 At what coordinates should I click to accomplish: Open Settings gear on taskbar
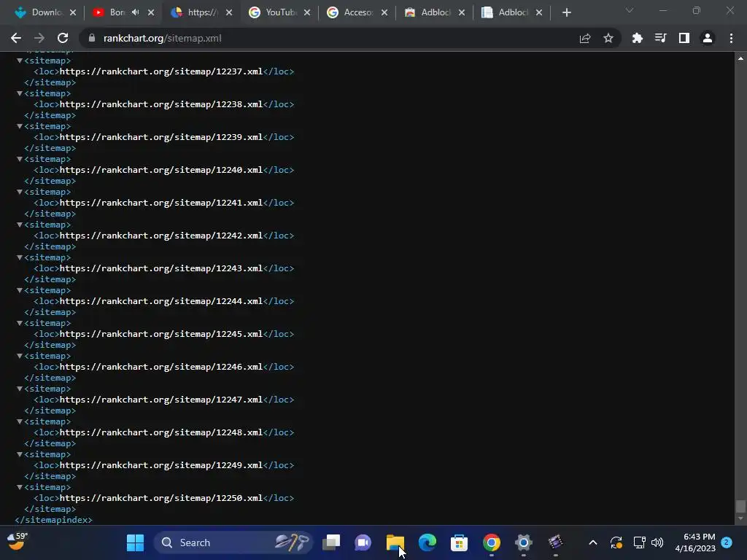coord(523,542)
